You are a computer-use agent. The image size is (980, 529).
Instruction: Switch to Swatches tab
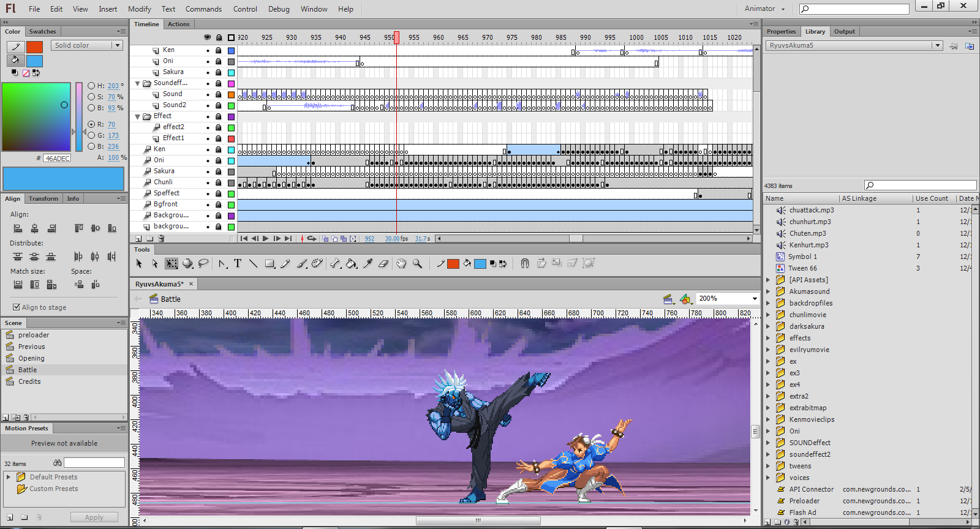42,32
